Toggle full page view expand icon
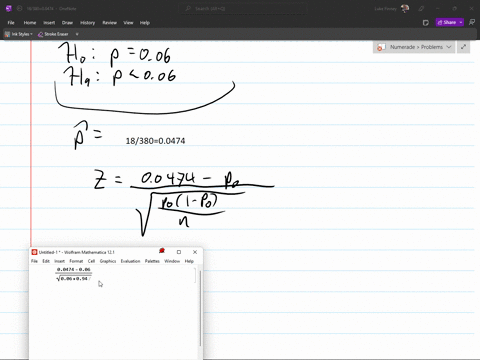The width and height of the screenshot is (480, 360). (x=463, y=47)
